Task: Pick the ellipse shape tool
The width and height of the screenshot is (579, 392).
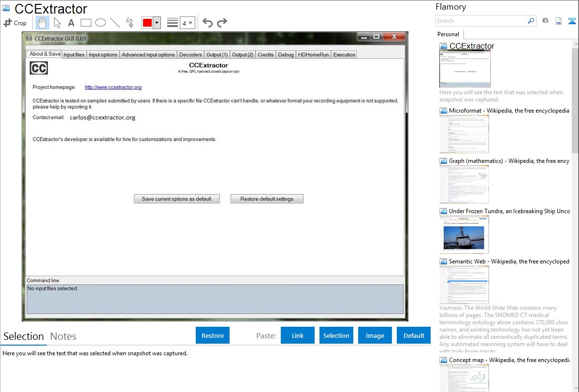Action: 101,23
